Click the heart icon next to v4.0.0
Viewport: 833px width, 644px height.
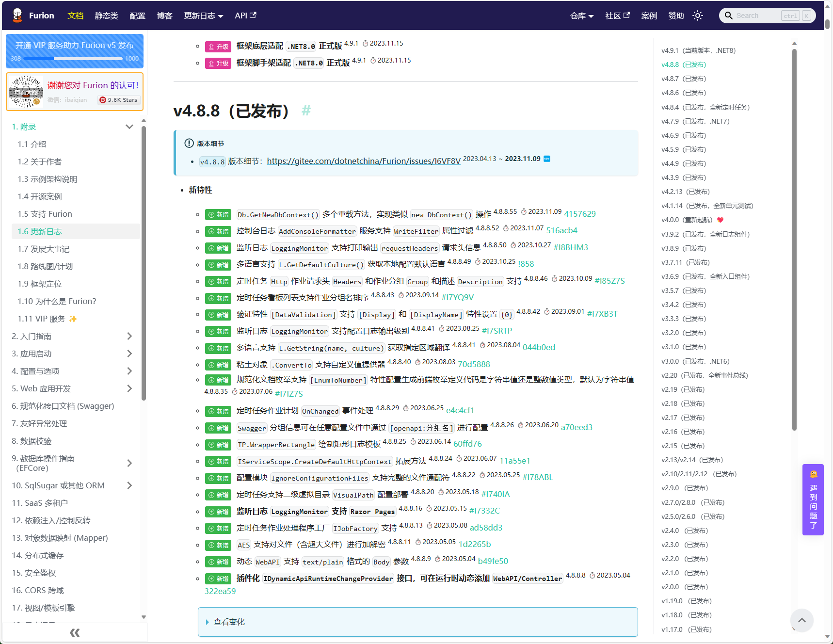click(x=720, y=220)
